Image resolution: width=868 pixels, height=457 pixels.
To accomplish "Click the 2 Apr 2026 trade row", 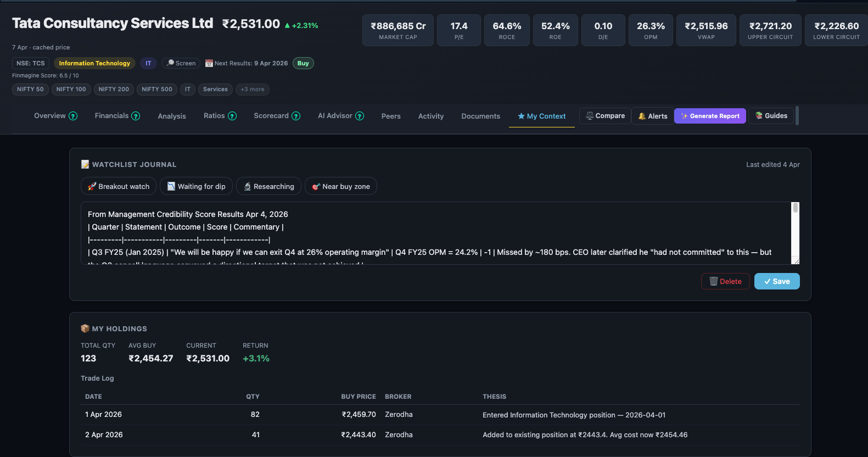I will (440, 434).
